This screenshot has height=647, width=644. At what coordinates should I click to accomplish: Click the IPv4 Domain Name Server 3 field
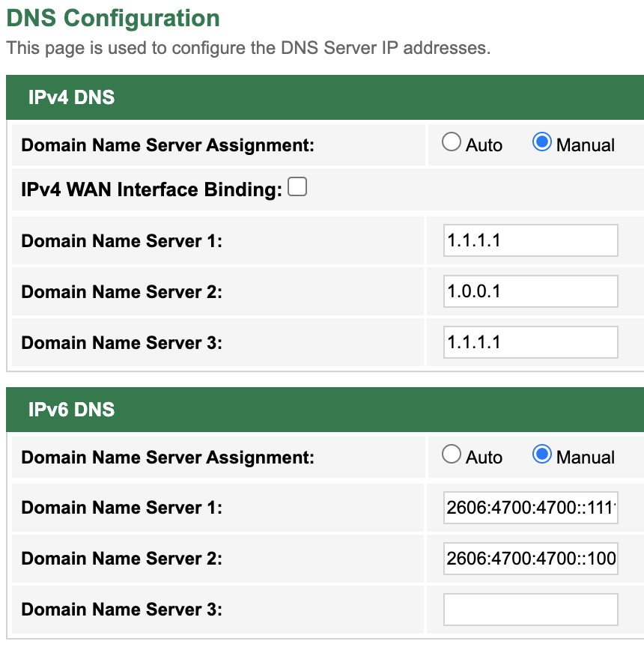tap(530, 342)
